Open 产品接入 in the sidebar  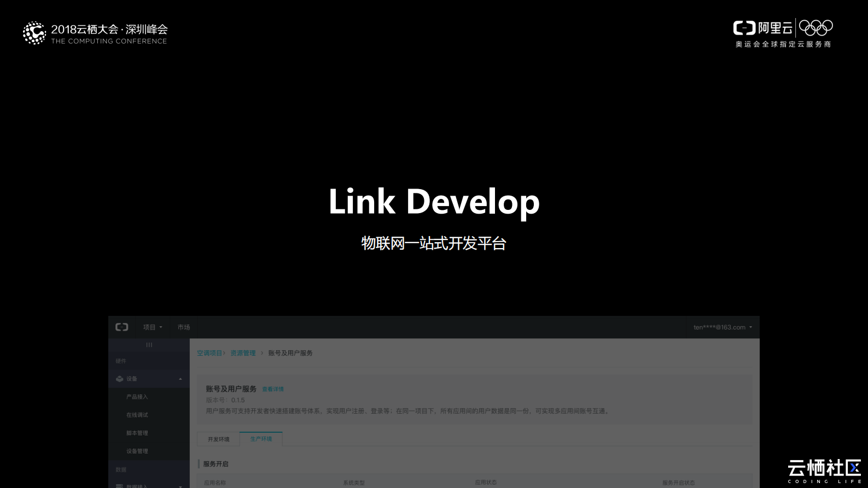137,397
